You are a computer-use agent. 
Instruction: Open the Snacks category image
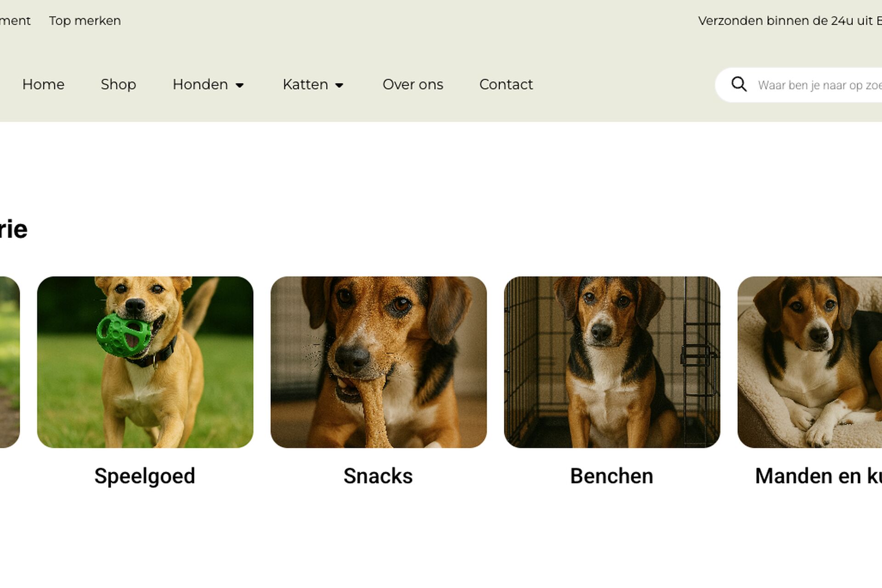click(379, 362)
